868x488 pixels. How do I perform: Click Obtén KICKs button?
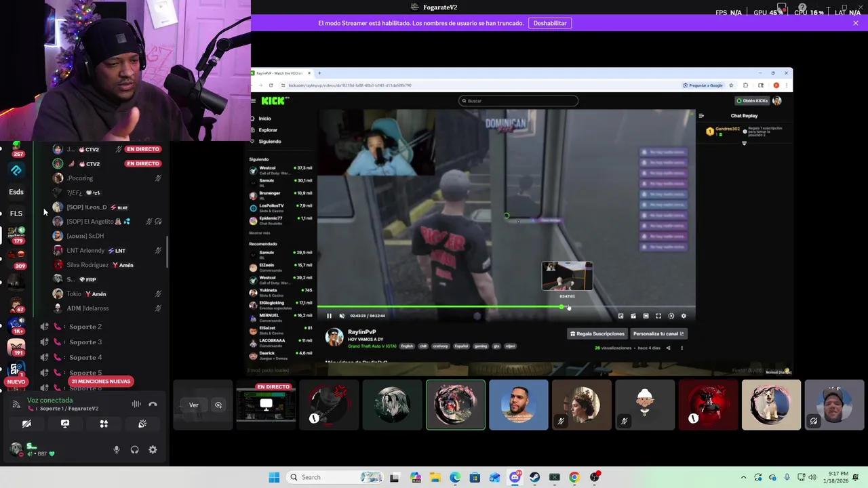click(753, 101)
